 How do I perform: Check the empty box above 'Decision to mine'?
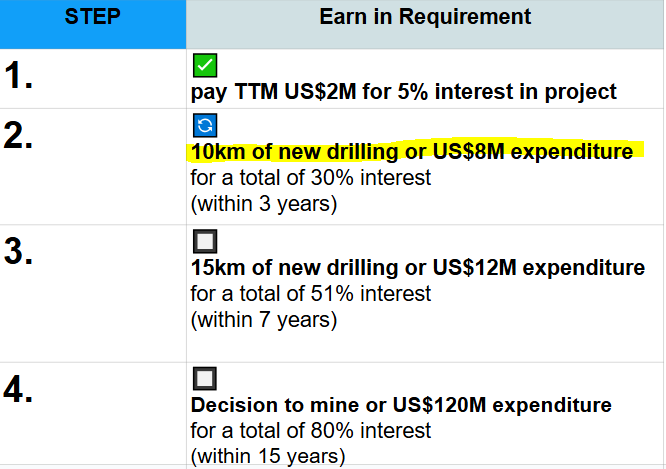(x=204, y=379)
